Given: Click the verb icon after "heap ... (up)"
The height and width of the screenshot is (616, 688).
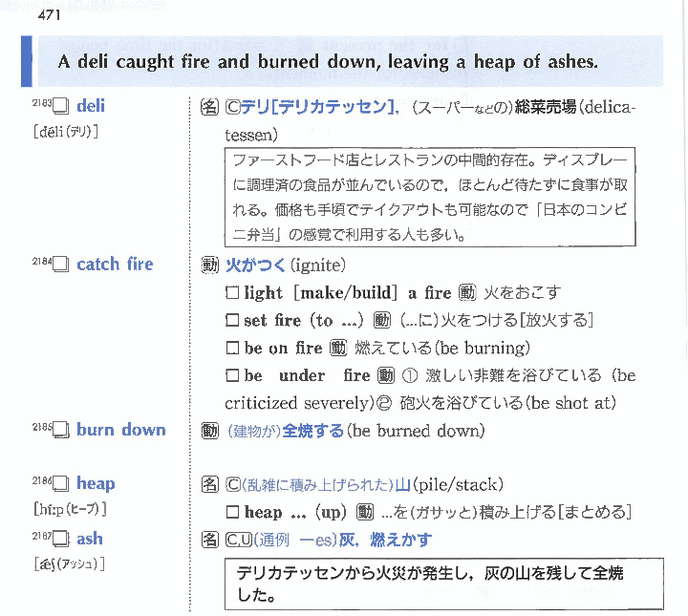Looking at the screenshot, I should [x=364, y=513].
